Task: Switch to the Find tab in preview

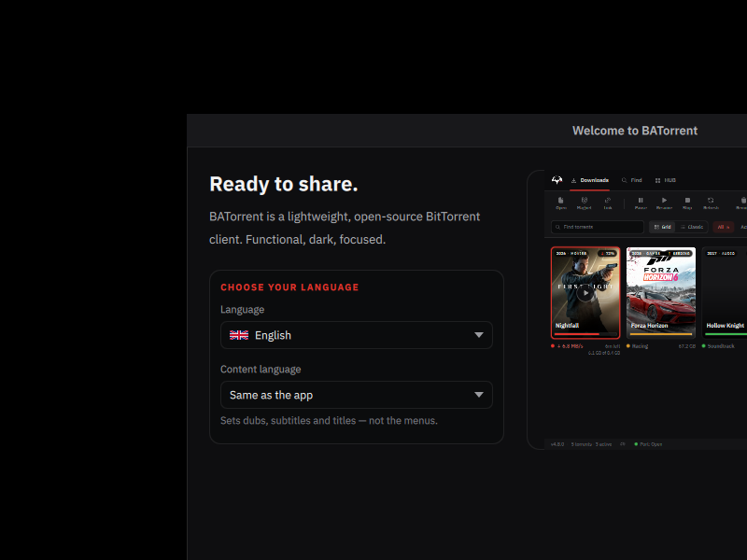Action: (632, 180)
